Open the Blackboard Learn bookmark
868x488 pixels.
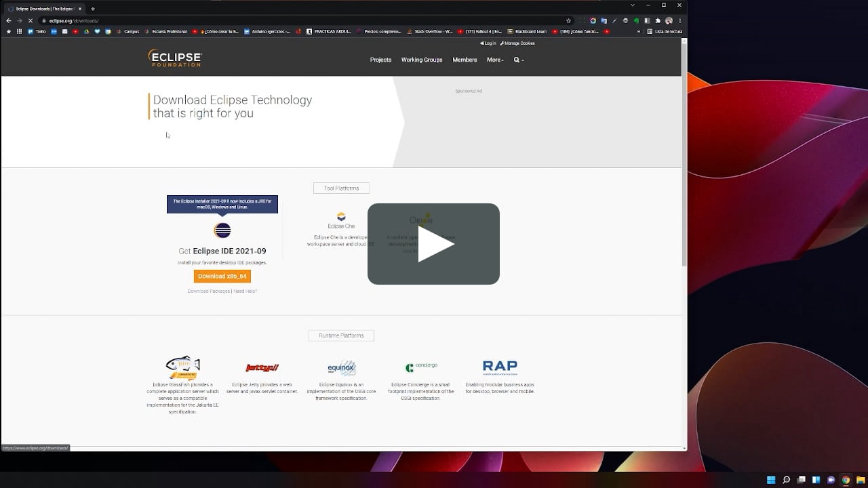527,32
